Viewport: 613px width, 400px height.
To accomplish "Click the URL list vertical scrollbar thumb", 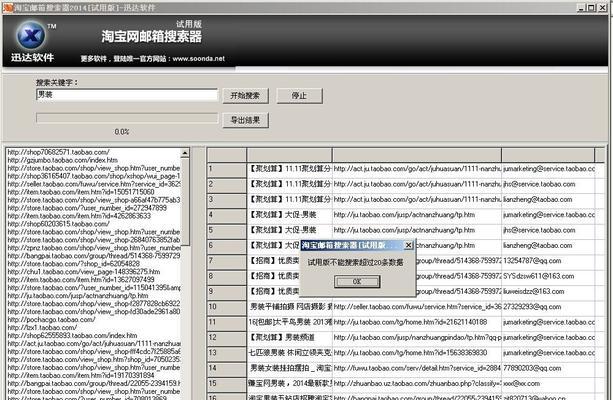I will pos(185,202).
